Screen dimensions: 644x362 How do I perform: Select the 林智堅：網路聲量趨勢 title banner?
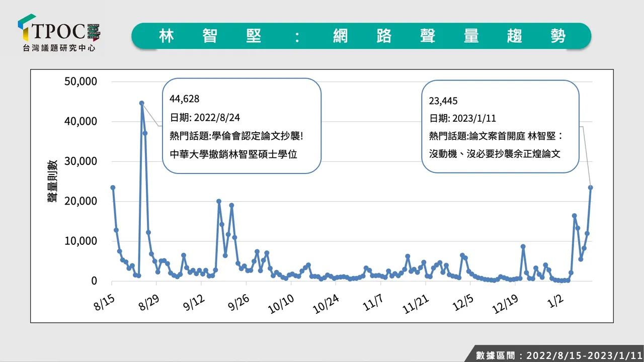tap(361, 36)
